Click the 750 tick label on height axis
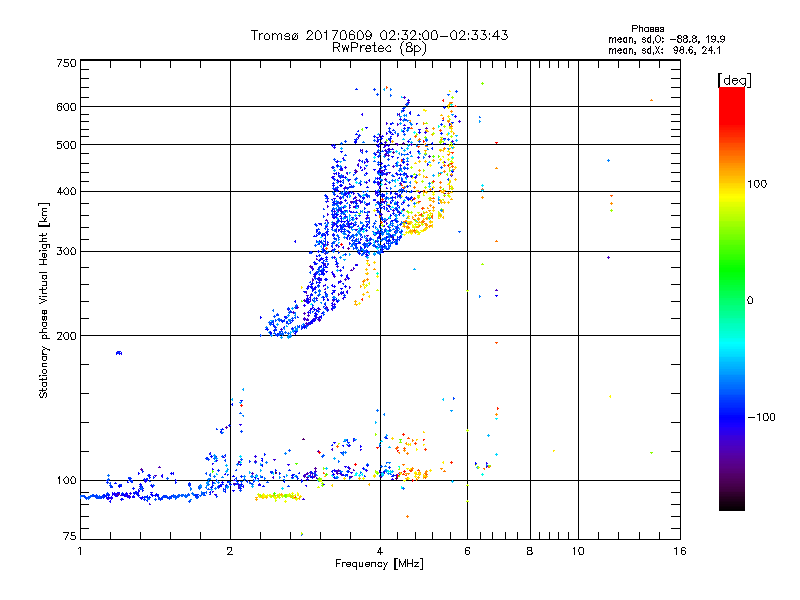800x600 pixels. tap(66, 63)
